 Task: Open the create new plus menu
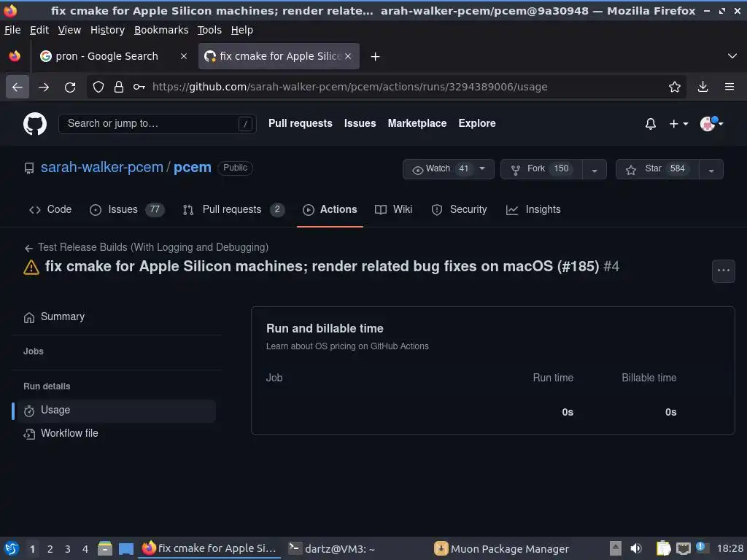click(x=678, y=124)
